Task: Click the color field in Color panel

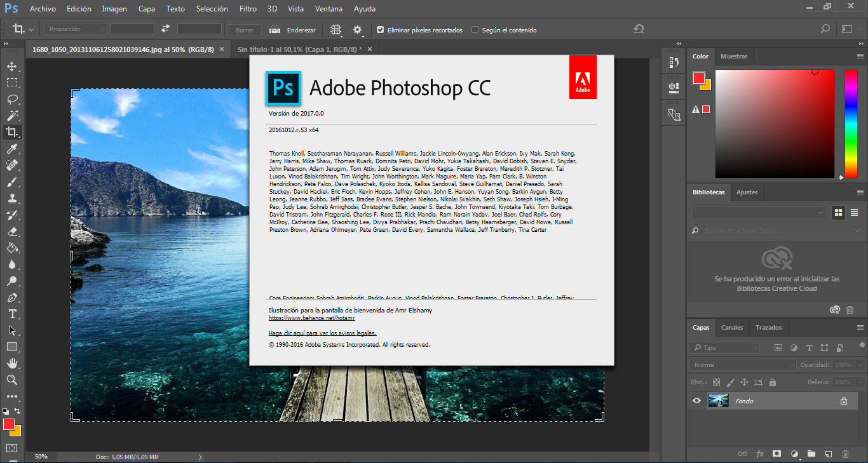Action: (775, 124)
